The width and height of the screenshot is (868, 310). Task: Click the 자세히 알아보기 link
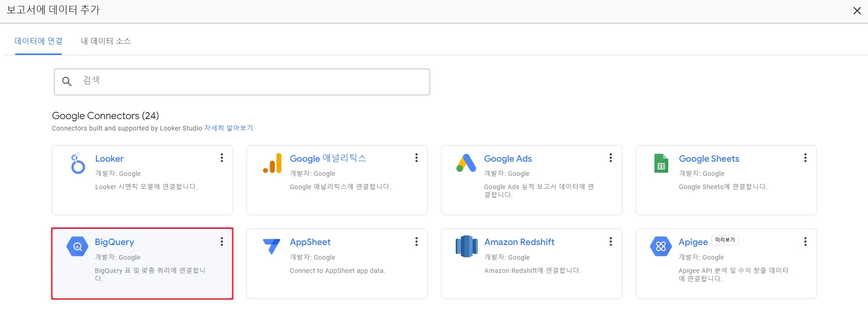tap(229, 128)
